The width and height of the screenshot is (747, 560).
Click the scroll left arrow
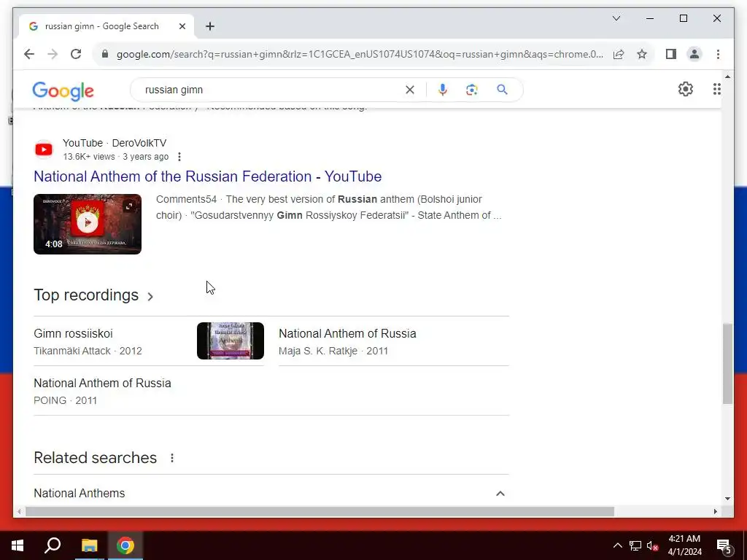19,511
